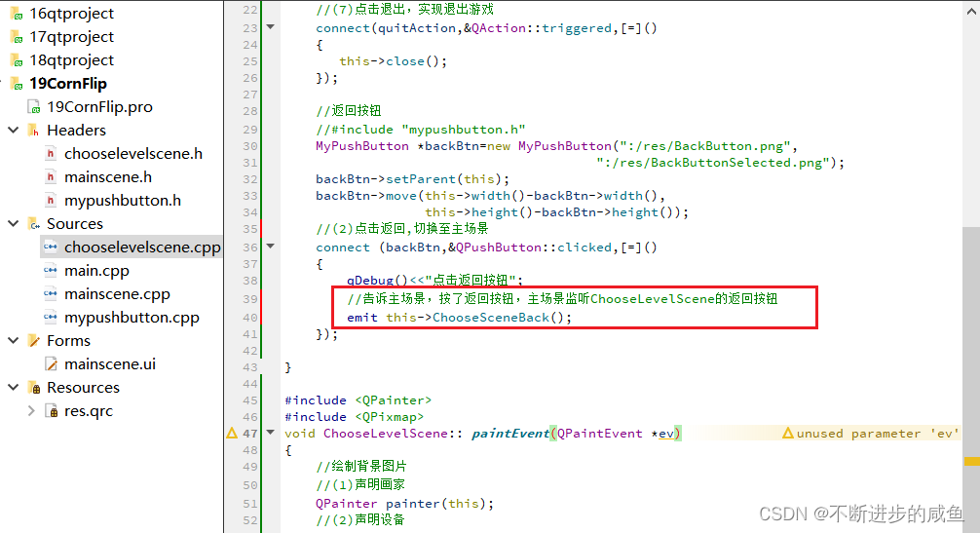Click the QPixmap include on line 46
This screenshot has height=533, width=980.
tap(355, 417)
